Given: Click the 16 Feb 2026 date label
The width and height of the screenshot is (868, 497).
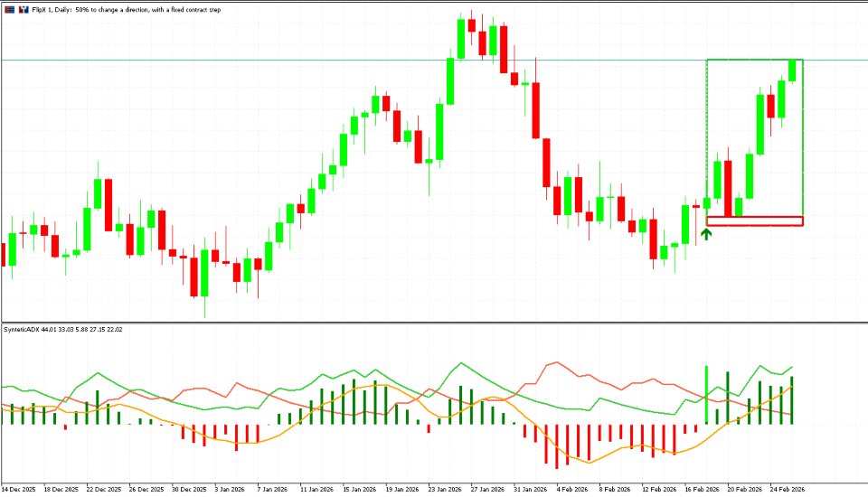Looking at the screenshot, I should click(x=702, y=489).
